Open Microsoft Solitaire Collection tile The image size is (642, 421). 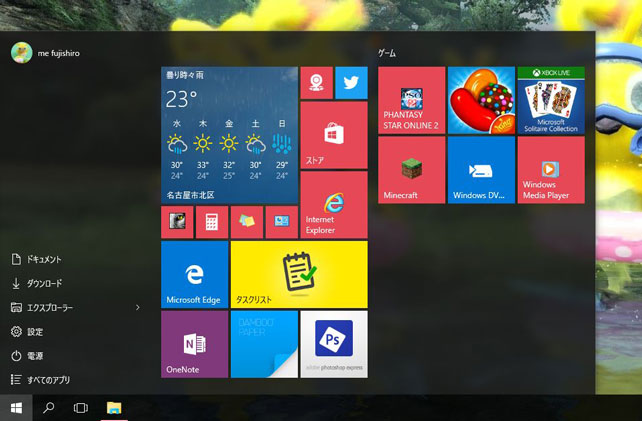[x=550, y=100]
